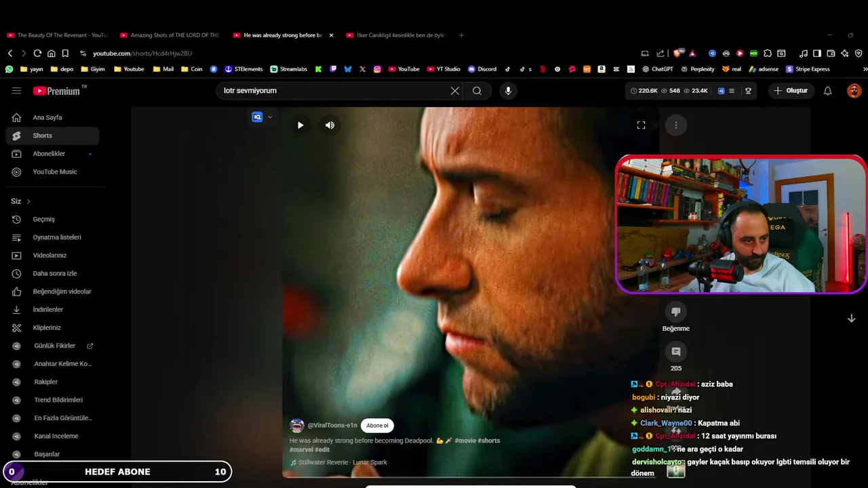Open Rakipler in the sidebar

pos(52,382)
